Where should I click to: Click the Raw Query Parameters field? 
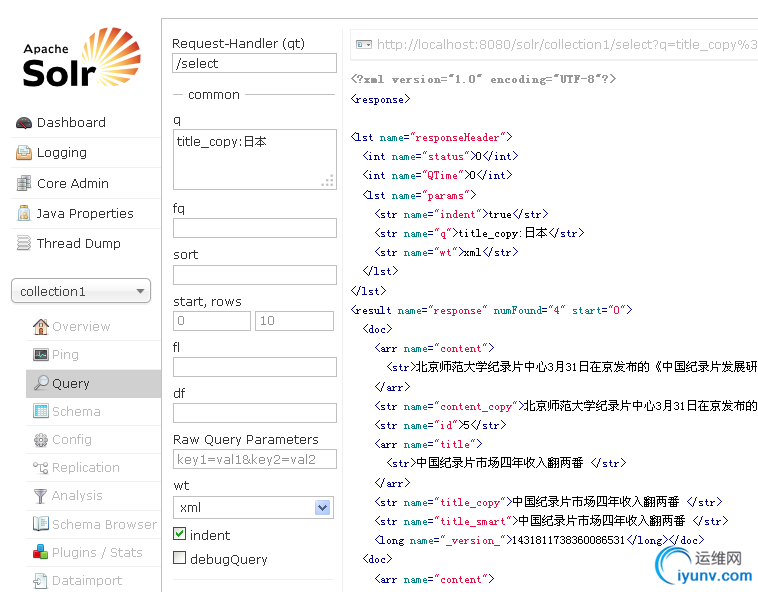255,459
